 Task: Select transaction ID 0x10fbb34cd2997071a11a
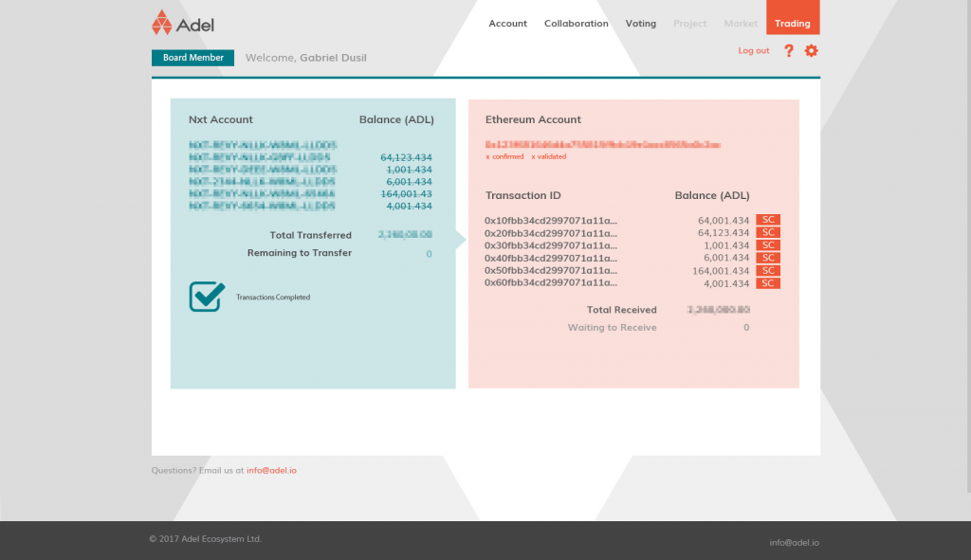(x=551, y=220)
